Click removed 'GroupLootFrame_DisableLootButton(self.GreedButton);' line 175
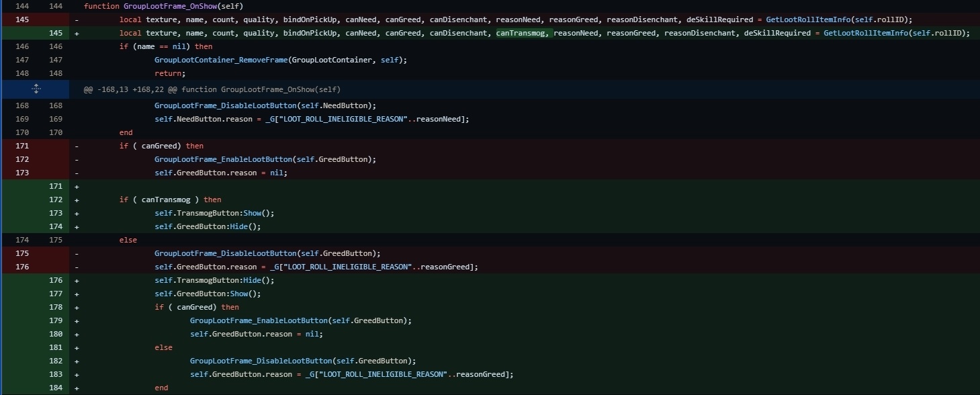 click(268, 253)
